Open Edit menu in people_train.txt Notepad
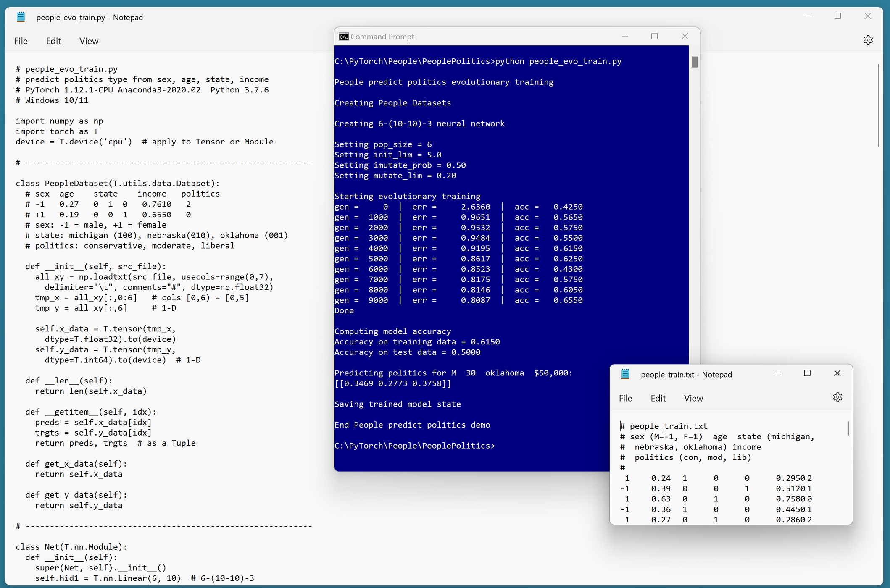 [x=658, y=398]
